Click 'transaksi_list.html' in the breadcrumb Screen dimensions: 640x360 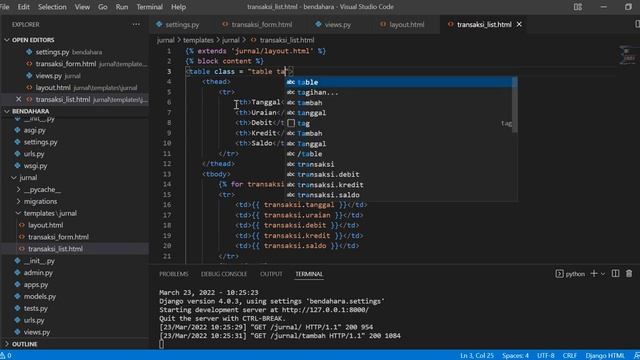click(x=287, y=40)
